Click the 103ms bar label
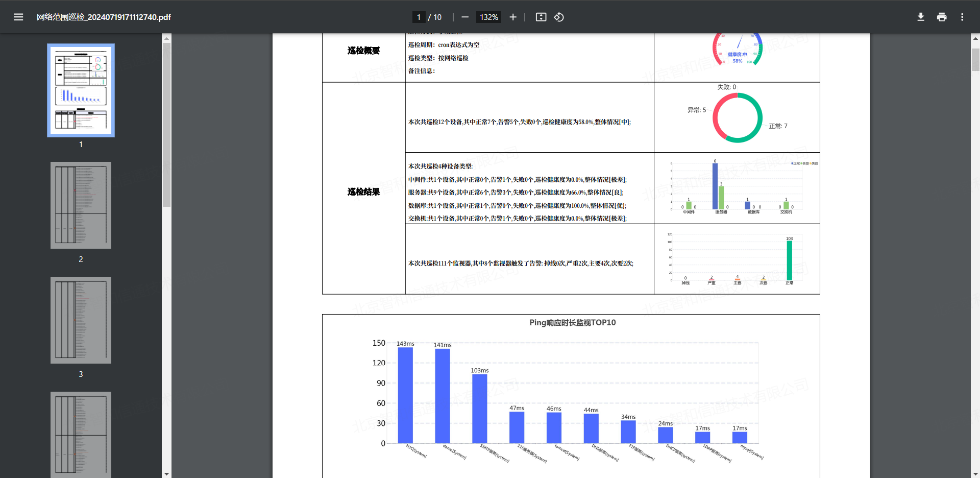980x478 pixels. click(x=480, y=371)
